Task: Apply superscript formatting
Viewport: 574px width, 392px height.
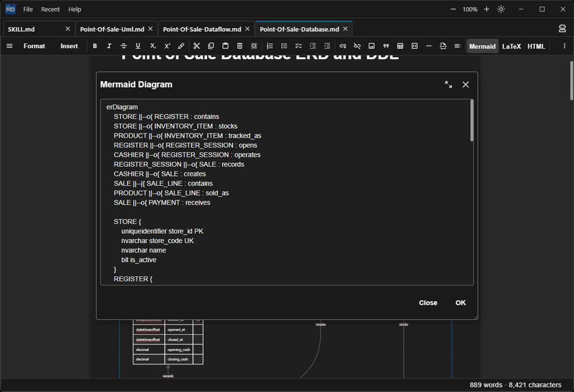Action: [167, 46]
